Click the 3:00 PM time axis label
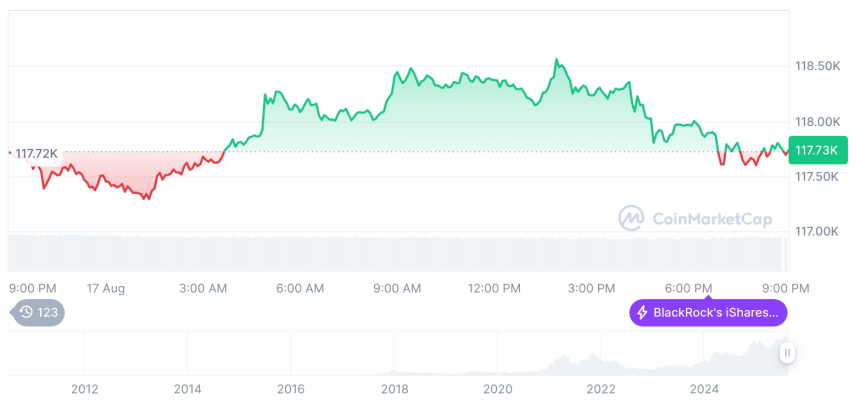The image size is (860, 401). pos(592,288)
